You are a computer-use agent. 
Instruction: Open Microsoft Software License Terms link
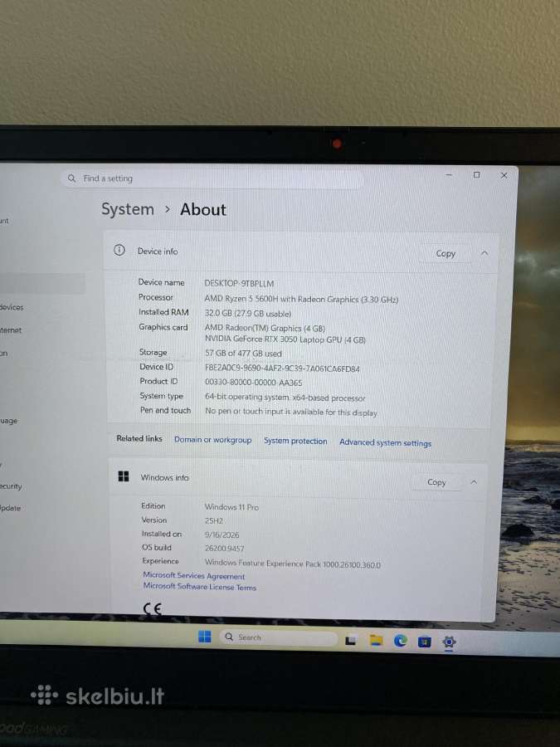pos(200,587)
